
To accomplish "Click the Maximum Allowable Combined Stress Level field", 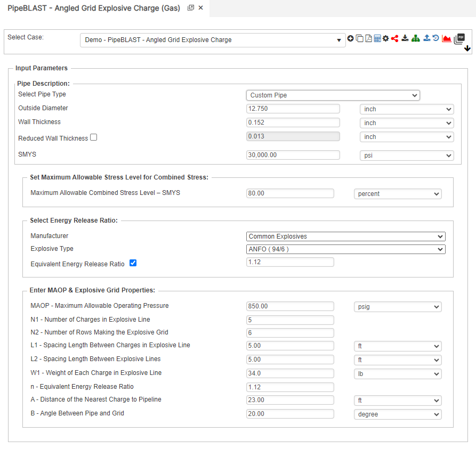I will (290, 193).
